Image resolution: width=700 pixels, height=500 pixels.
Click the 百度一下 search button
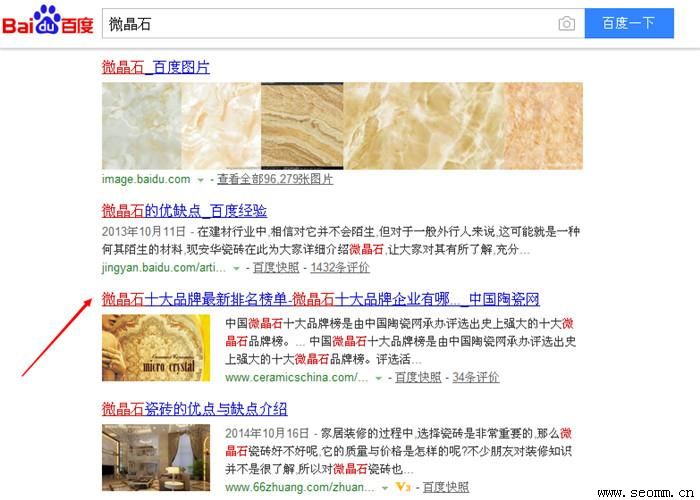[x=629, y=23]
